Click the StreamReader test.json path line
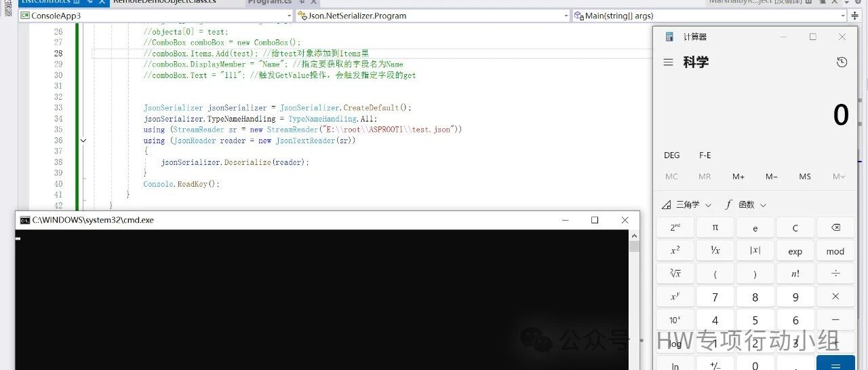868x370 pixels. click(x=302, y=130)
